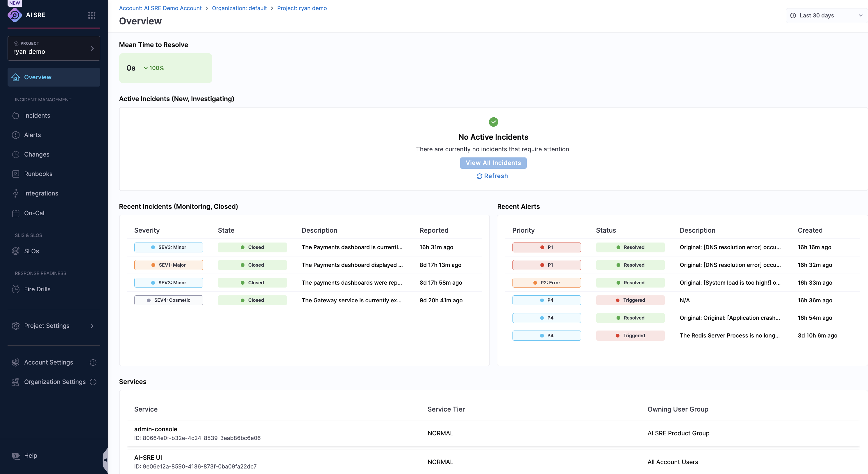868x474 pixels.
Task: Open Runbooks menu item
Action: [x=54, y=174]
